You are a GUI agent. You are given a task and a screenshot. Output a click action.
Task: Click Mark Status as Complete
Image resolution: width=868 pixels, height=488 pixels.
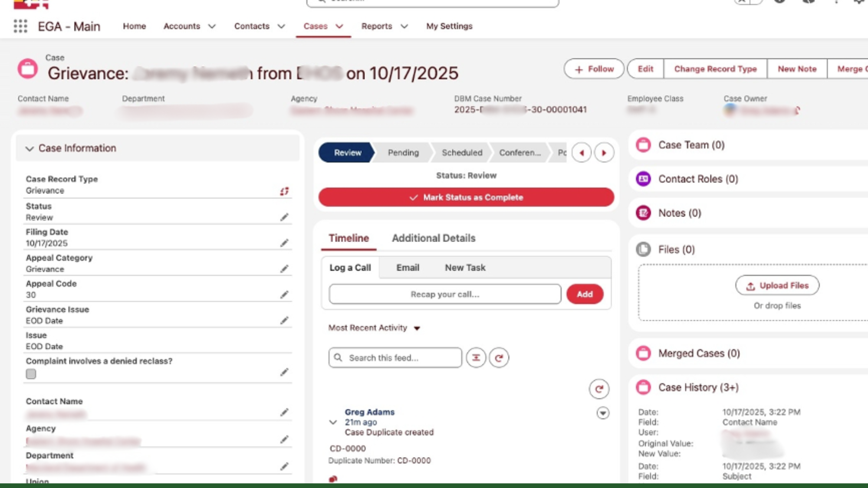(x=466, y=197)
